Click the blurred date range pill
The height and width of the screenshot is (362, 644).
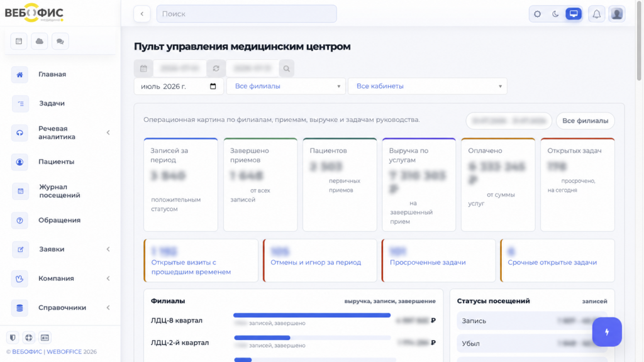pos(508,121)
